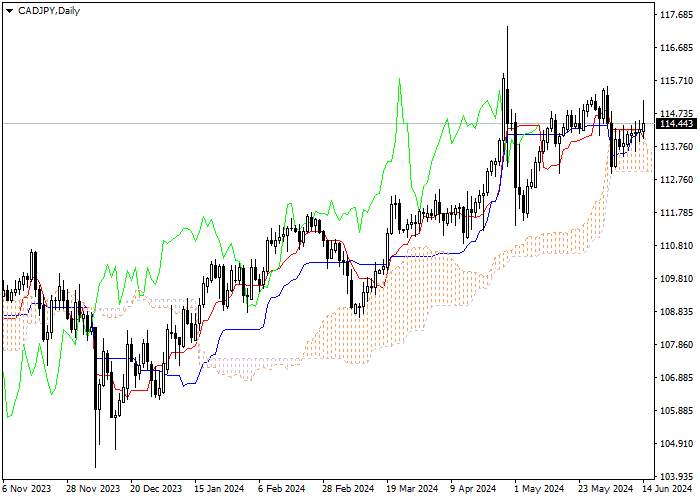Click price axis label 113.760
The width and height of the screenshot is (700, 500).
click(x=676, y=147)
